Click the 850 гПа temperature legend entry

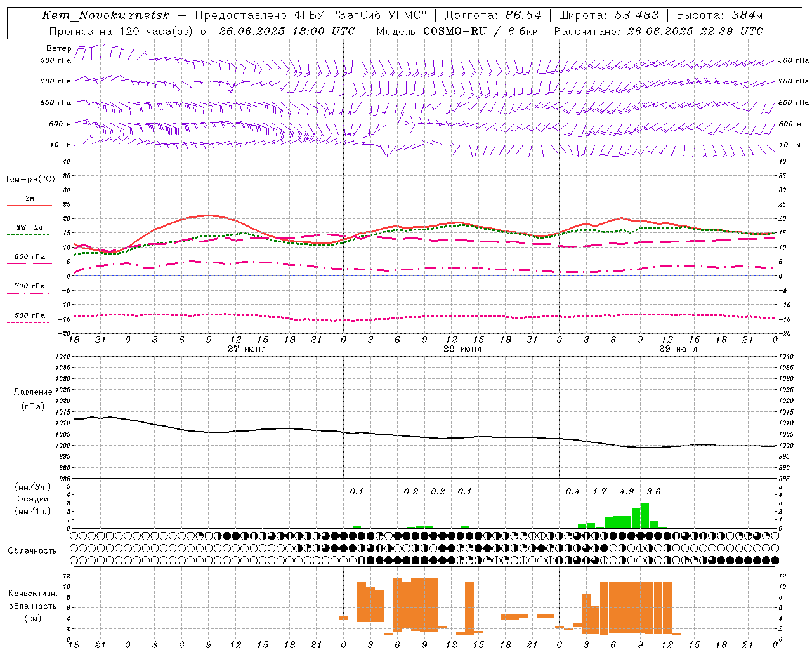(30, 257)
